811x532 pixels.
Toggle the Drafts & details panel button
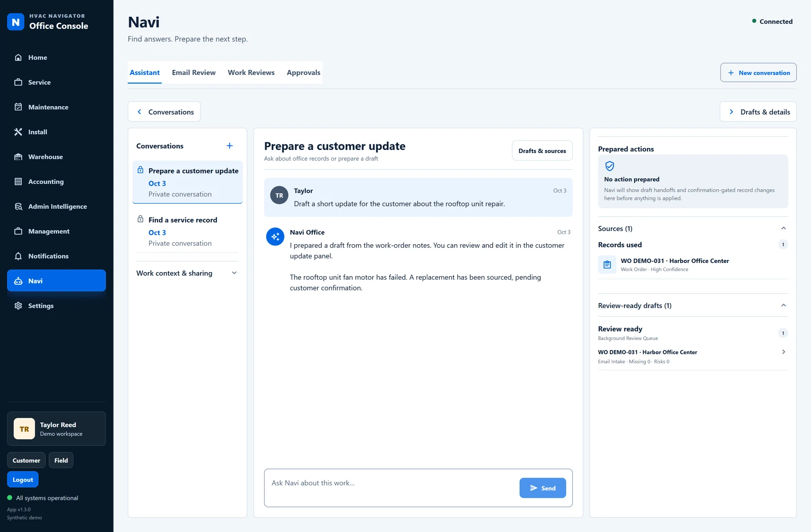(x=758, y=112)
